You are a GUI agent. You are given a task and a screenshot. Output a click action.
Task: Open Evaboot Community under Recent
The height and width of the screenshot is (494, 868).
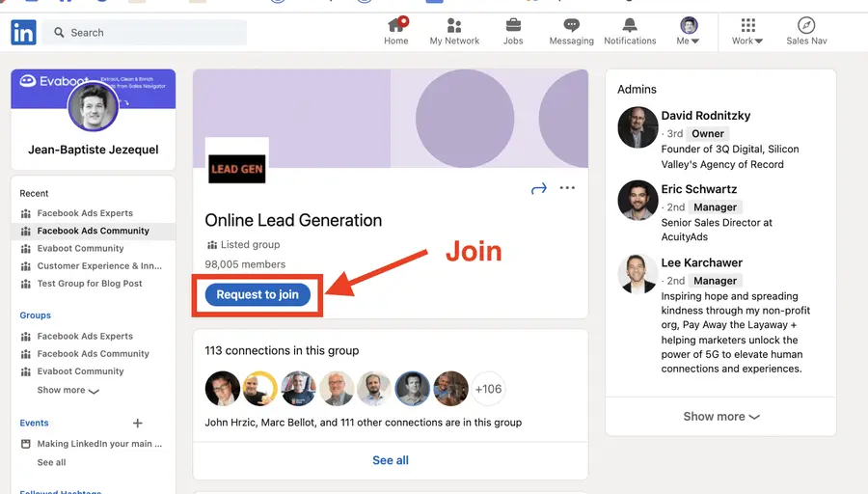coord(80,249)
